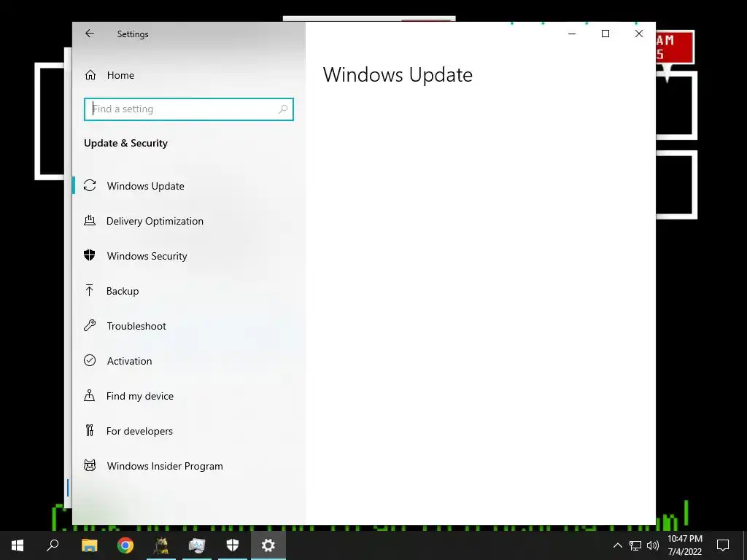Click the Troubleshoot wrench icon

point(90,325)
